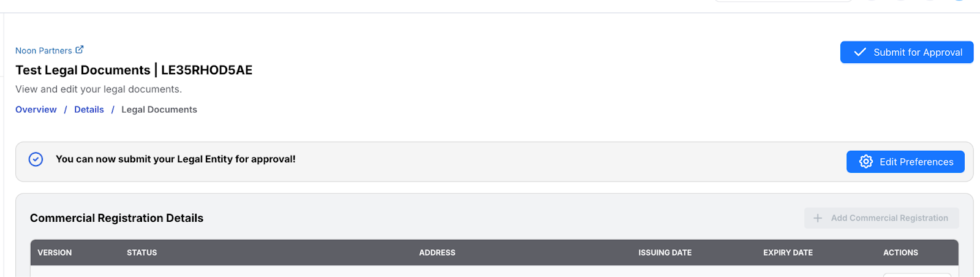Viewport: 980px width, 277px height.
Task: Click the VERSION column header
Action: (x=55, y=252)
